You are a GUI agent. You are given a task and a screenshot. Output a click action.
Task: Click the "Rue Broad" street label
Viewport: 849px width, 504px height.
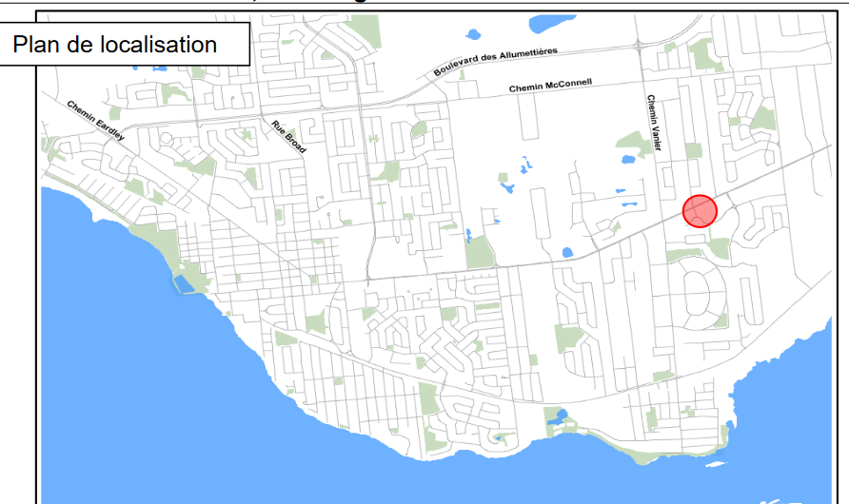click(x=288, y=137)
